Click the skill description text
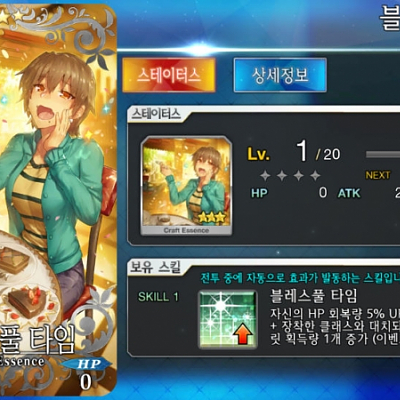Image resolution: width=400 pixels, height=400 pixels. click(335, 327)
